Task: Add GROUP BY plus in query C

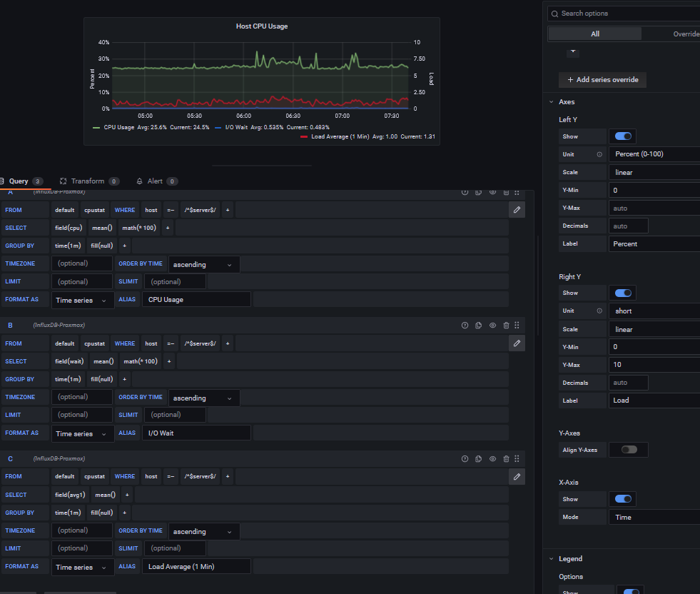Action: point(125,513)
